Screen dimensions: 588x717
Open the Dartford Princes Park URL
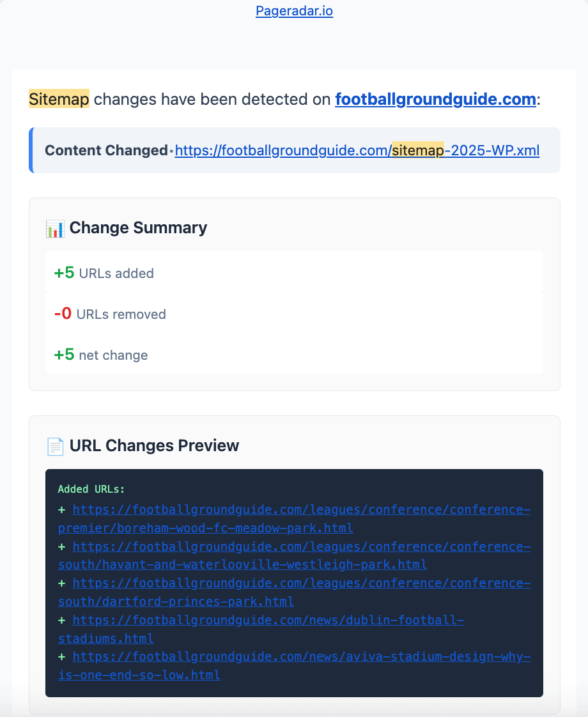click(x=301, y=584)
